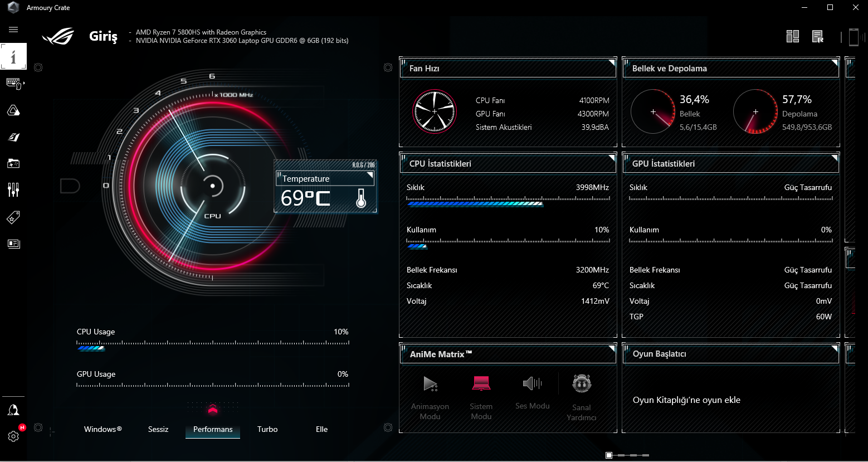Click the 3200MHz Bellek Frekansı value
Viewport: 868px width, 462px height.
pyautogui.click(x=592, y=270)
